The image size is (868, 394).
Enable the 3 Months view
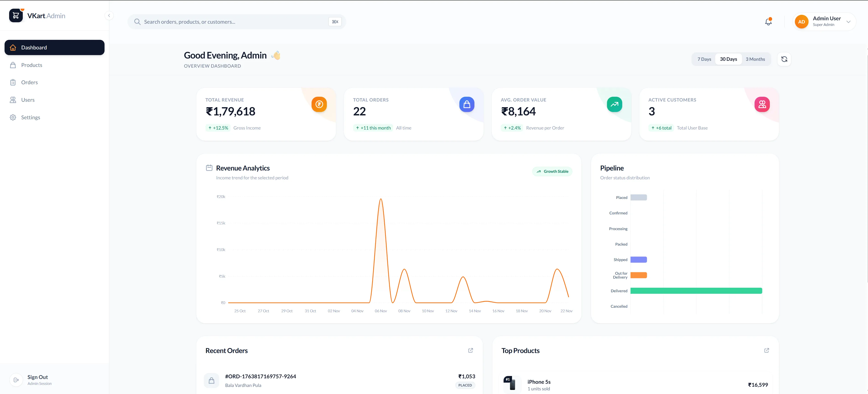point(755,59)
